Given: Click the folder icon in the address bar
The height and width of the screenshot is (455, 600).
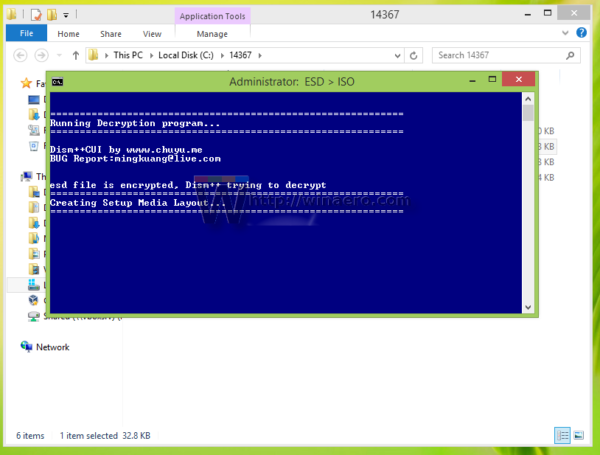Looking at the screenshot, I should (x=93, y=55).
